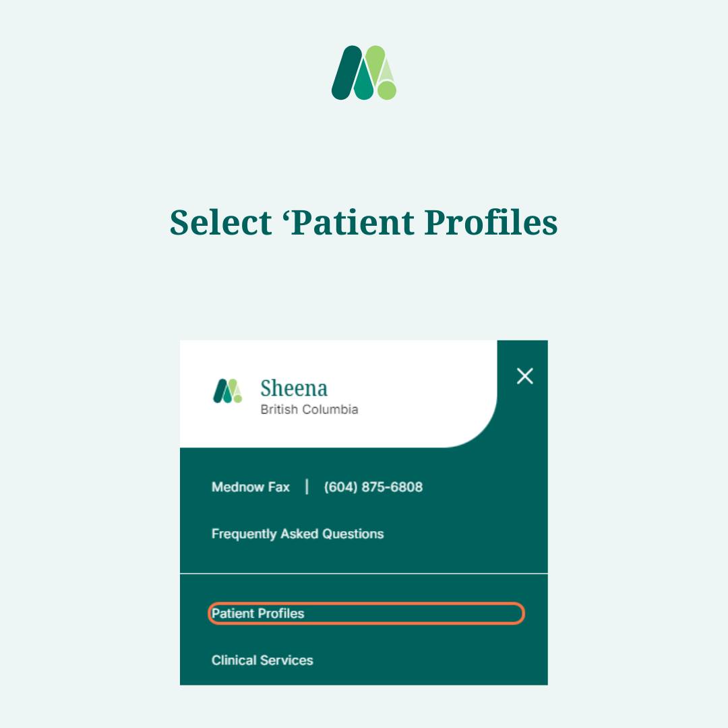Click the dark green pill of the large logo
728x728 pixels.
click(346, 72)
